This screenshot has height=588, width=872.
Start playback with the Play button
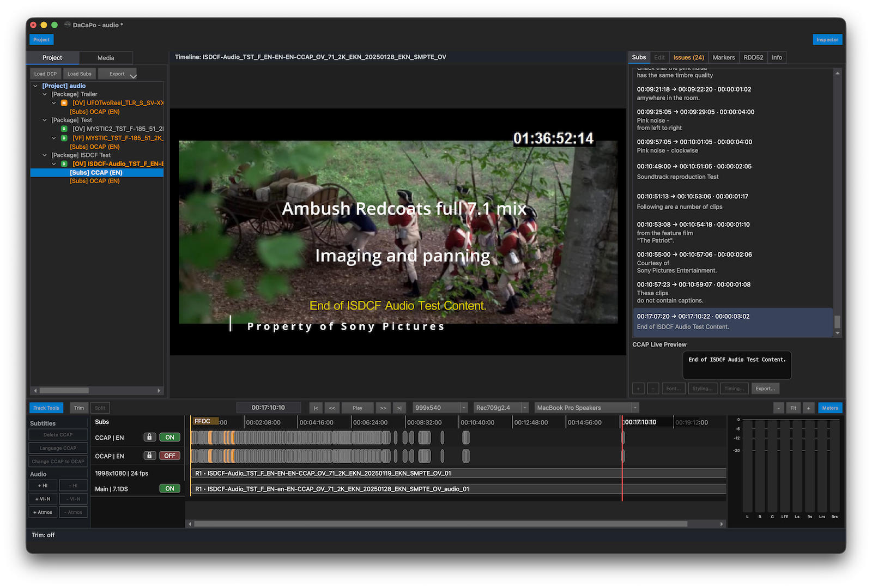(358, 408)
